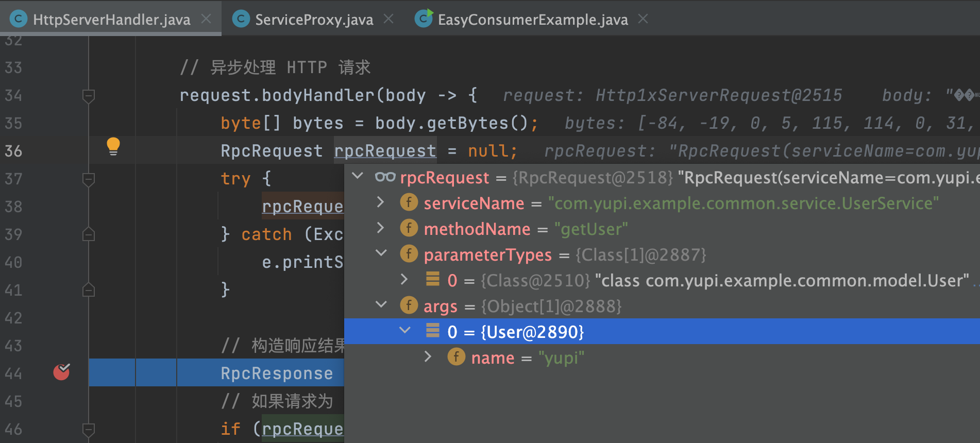Collapse the parameterTypes array node
Viewport: 980px width, 443px height.
click(x=381, y=253)
